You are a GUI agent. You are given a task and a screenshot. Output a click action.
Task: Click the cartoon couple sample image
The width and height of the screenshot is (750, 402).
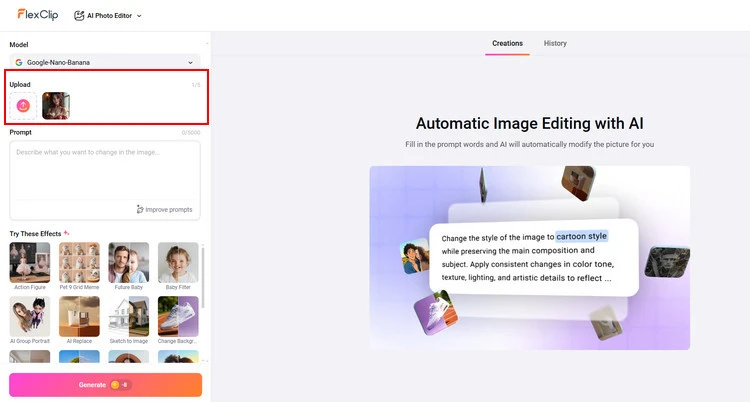(x=415, y=256)
